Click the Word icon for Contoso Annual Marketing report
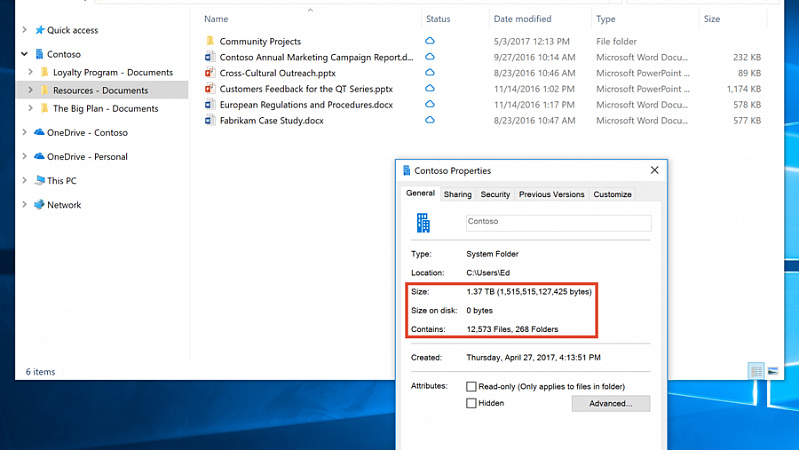 coord(209,57)
